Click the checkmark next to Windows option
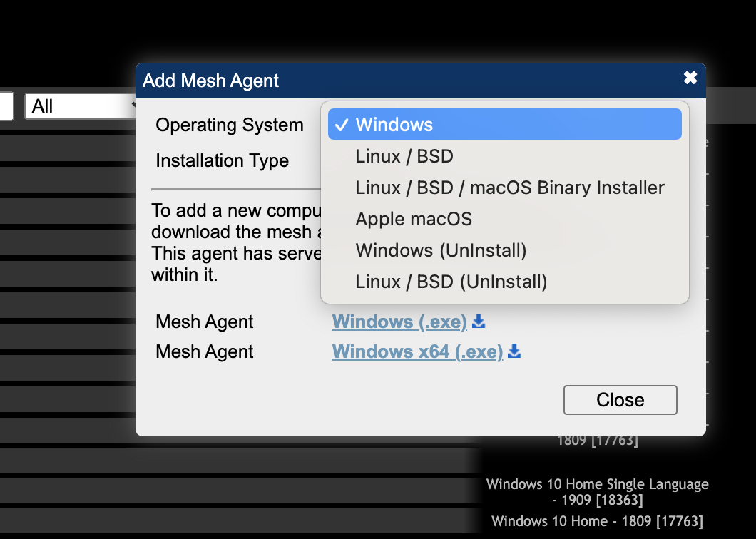 [x=343, y=124]
